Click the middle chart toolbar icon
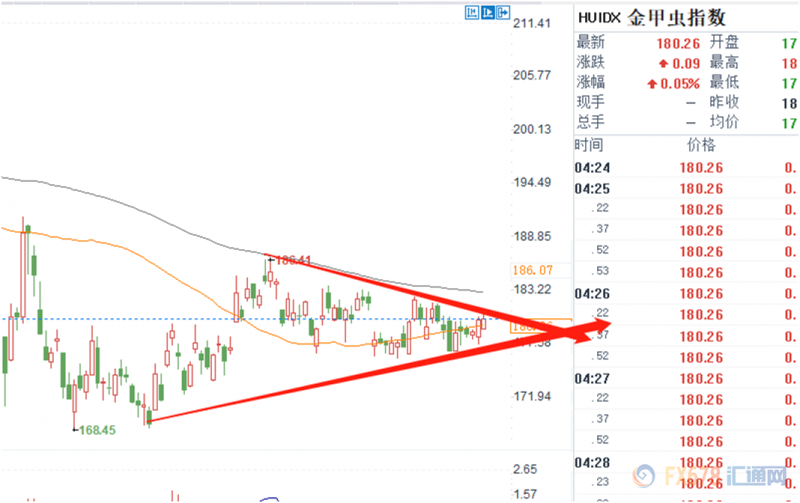Image resolution: width=800 pixels, height=503 pixels. coord(489,13)
